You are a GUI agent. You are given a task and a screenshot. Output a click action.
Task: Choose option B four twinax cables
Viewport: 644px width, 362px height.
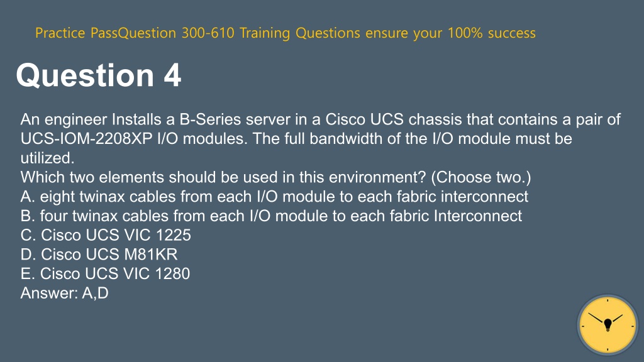coord(271,216)
